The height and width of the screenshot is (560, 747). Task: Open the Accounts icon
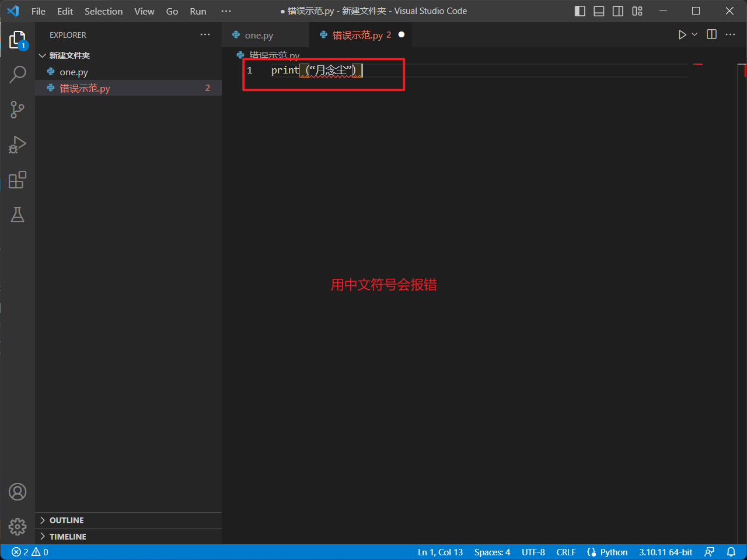click(x=18, y=492)
